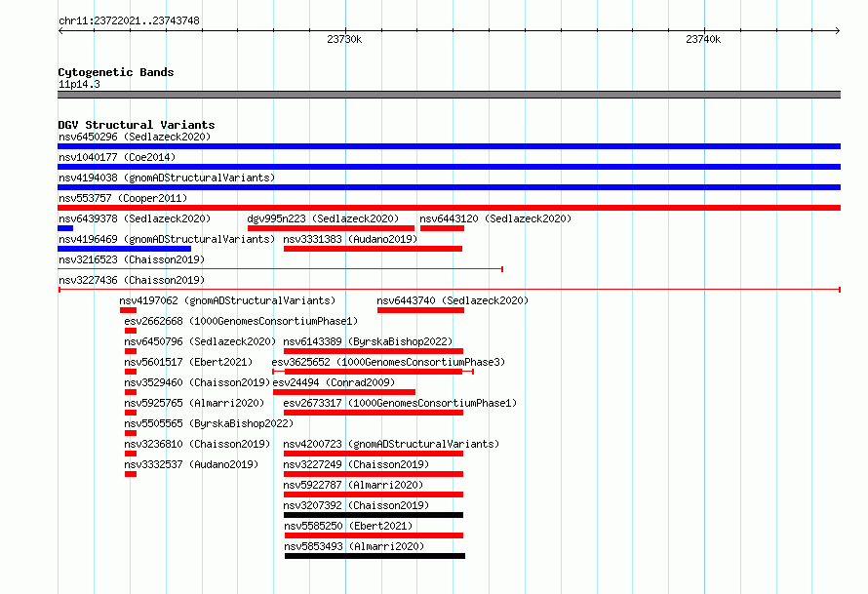Open nsv4197062 (gnomADStructuralVariants) label
The width and height of the screenshot is (868, 594).
coord(227,300)
